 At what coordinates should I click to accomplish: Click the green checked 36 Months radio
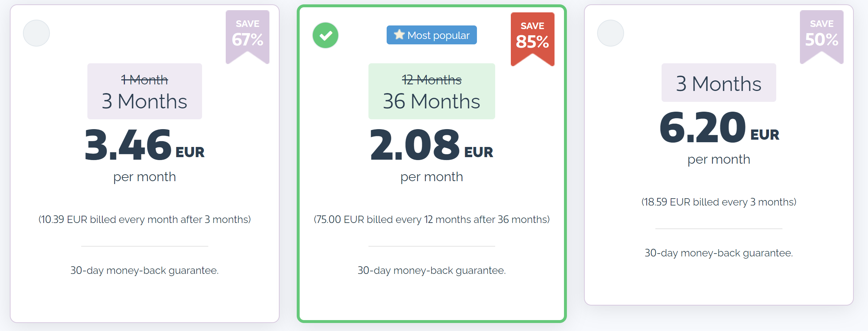(325, 35)
